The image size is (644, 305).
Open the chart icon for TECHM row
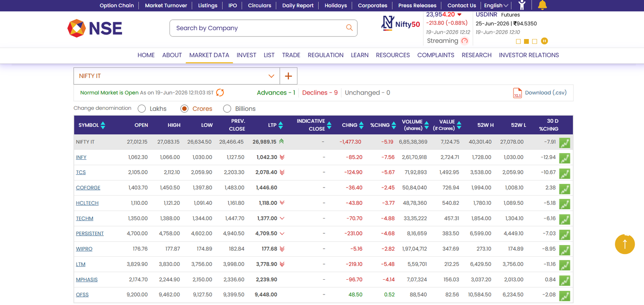[565, 219]
